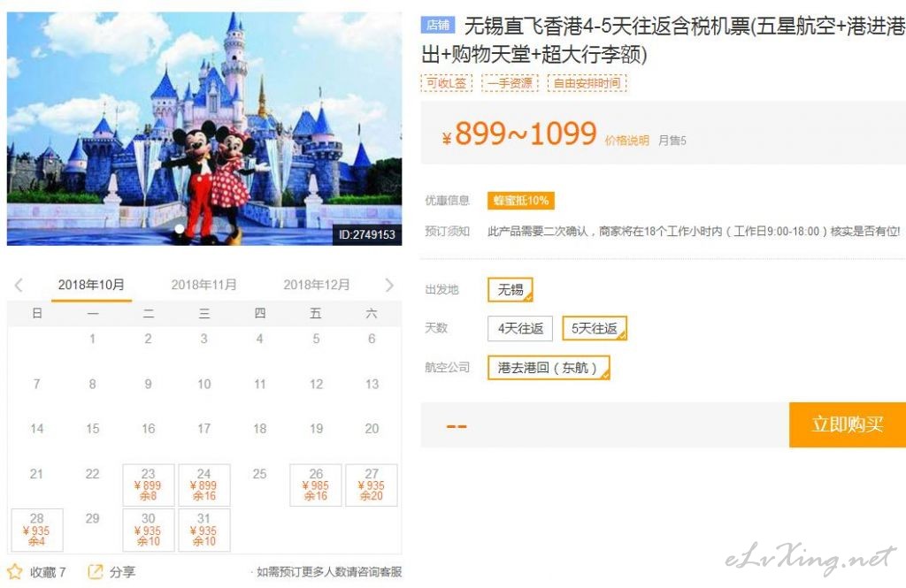
Task: Click the Disneyland castle product image
Action: (x=204, y=128)
